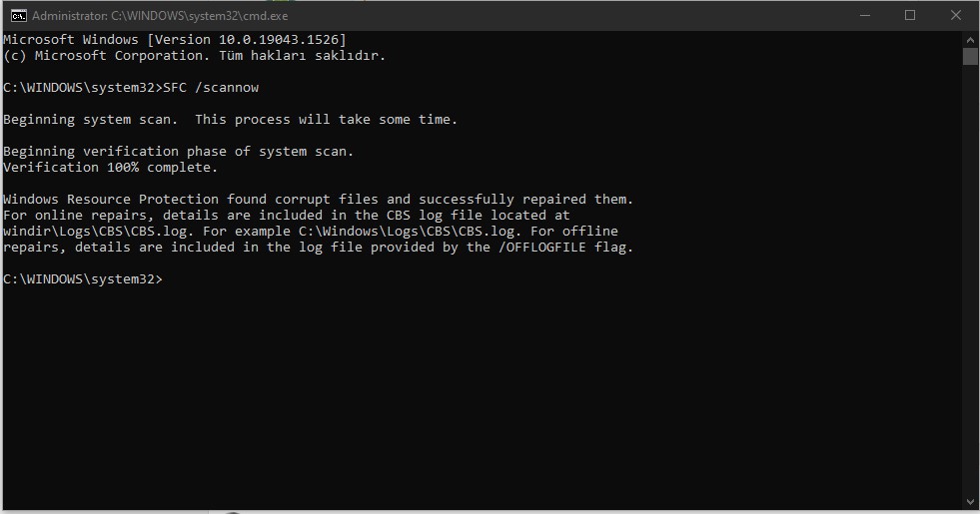The height and width of the screenshot is (514, 980).
Task: Close the Administrator cmd.exe window
Action: click(x=956, y=15)
